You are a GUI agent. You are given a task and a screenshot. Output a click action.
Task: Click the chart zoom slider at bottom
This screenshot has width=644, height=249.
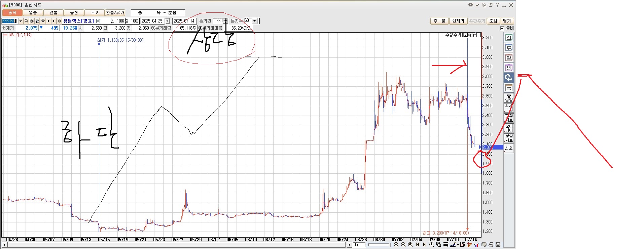[x=379, y=245]
